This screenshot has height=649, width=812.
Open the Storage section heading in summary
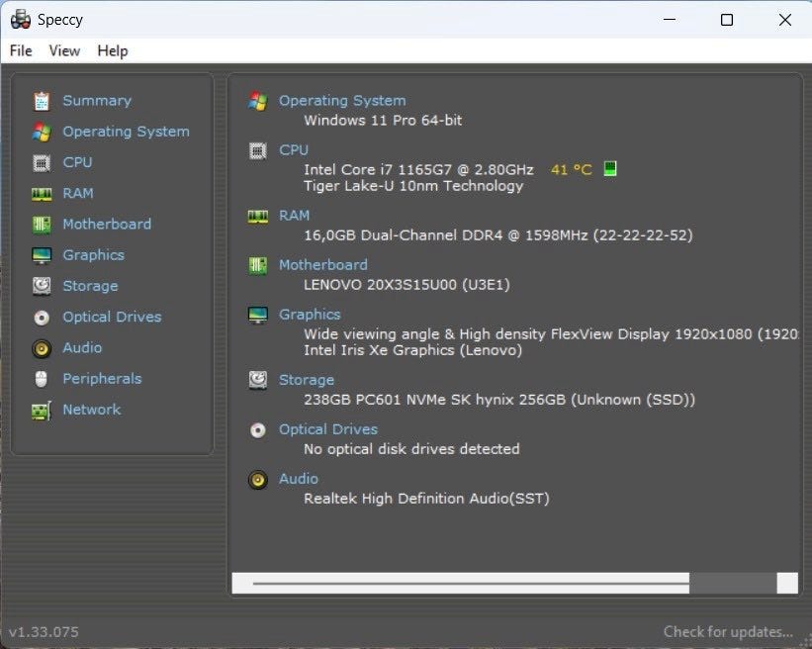307,380
